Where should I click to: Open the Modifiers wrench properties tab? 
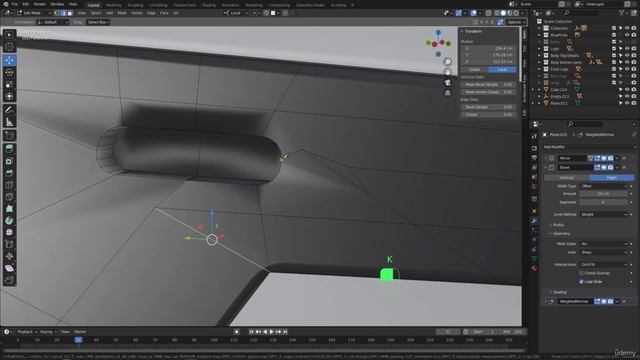(534, 220)
